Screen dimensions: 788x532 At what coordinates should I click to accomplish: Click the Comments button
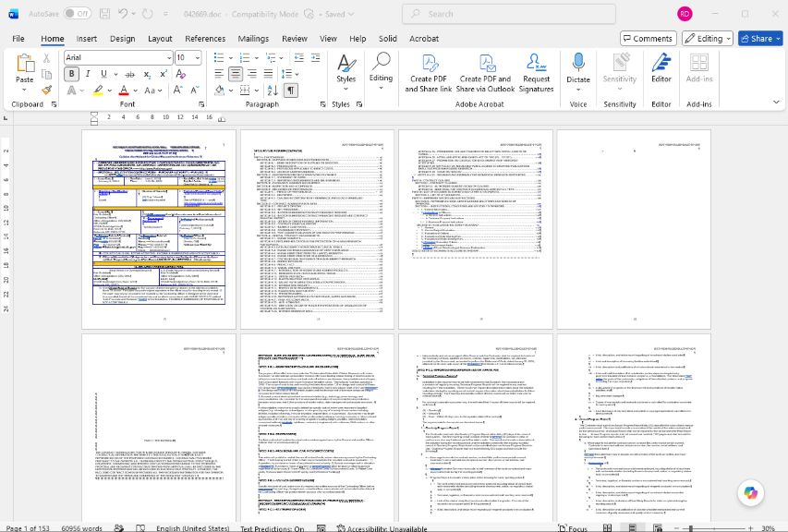pos(649,39)
